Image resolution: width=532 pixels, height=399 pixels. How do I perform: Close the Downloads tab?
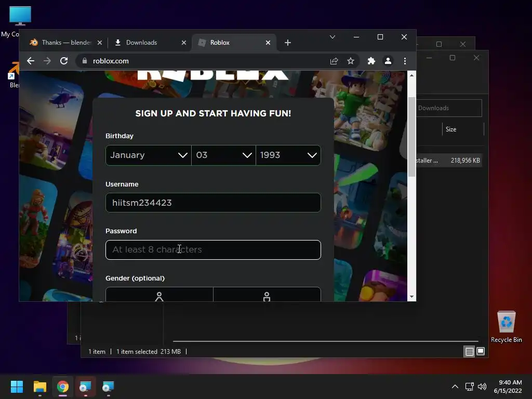183,43
